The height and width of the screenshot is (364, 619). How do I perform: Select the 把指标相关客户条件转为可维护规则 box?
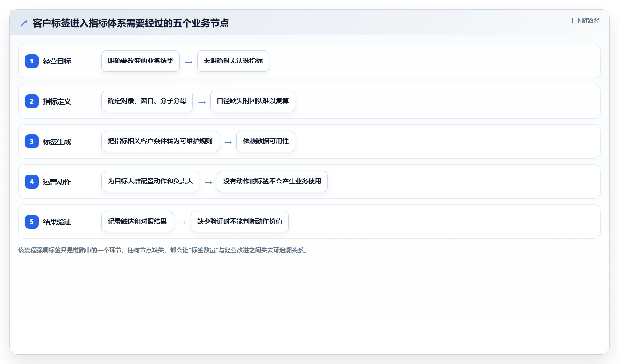[x=160, y=141]
